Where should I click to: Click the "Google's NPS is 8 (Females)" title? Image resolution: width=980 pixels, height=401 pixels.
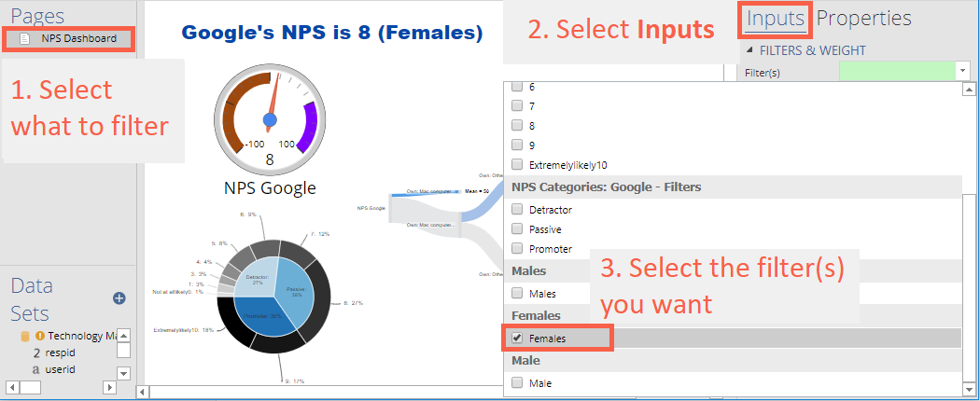pyautogui.click(x=332, y=33)
